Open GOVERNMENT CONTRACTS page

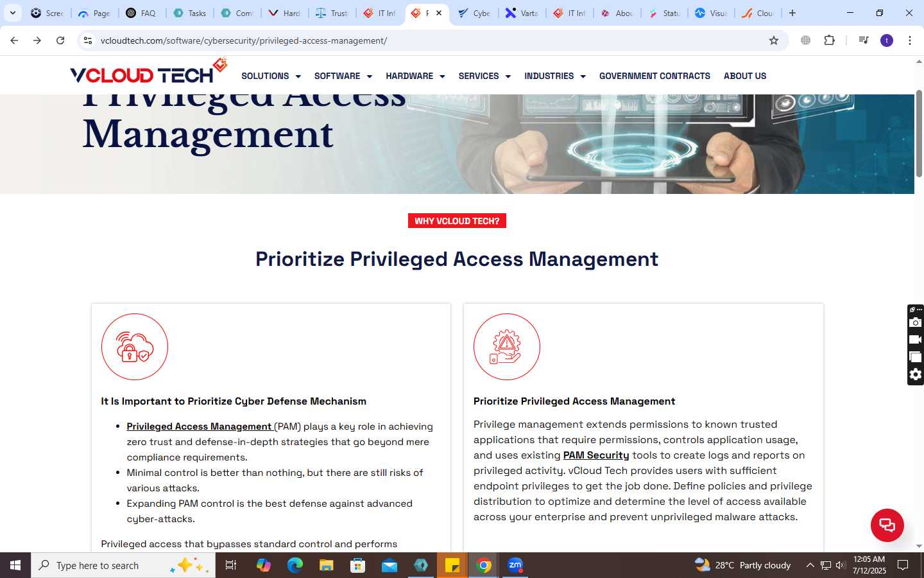[654, 76]
